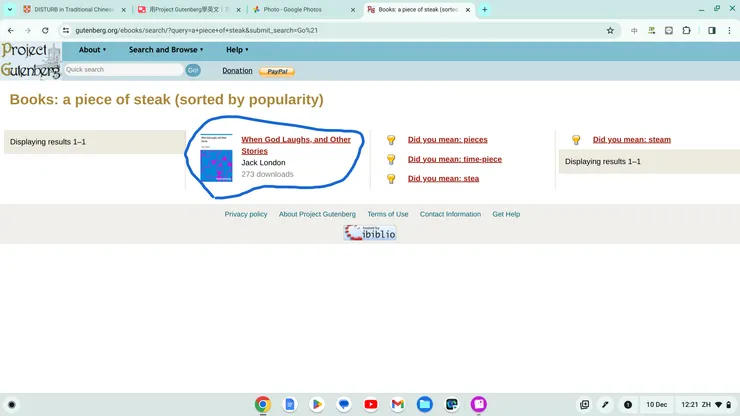Screen dimensions: 740x416
Task: Click the Go! search button
Action: pyautogui.click(x=193, y=70)
